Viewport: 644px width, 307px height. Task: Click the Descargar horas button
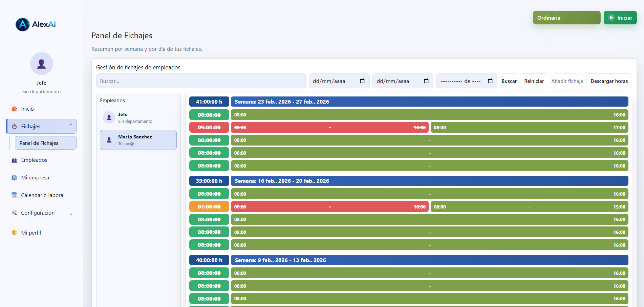point(609,81)
